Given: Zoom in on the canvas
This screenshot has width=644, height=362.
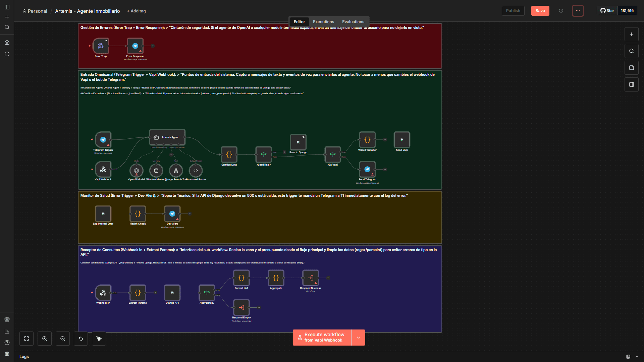Looking at the screenshot, I should [x=45, y=339].
